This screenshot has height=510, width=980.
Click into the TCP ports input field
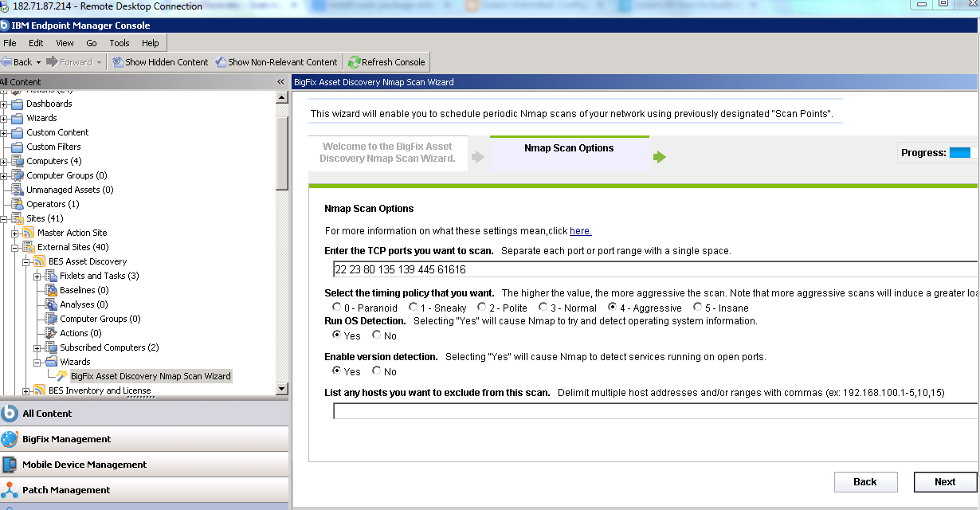[x=656, y=269]
